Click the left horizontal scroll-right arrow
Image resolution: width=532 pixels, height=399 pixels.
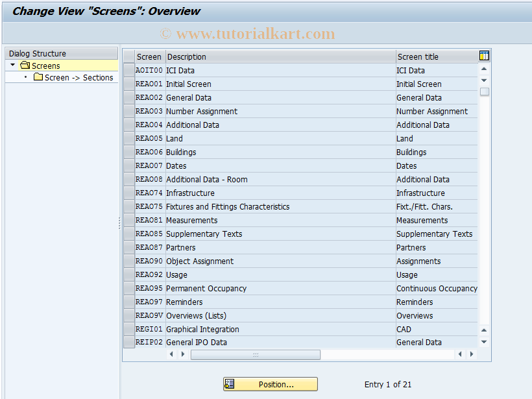pos(183,354)
